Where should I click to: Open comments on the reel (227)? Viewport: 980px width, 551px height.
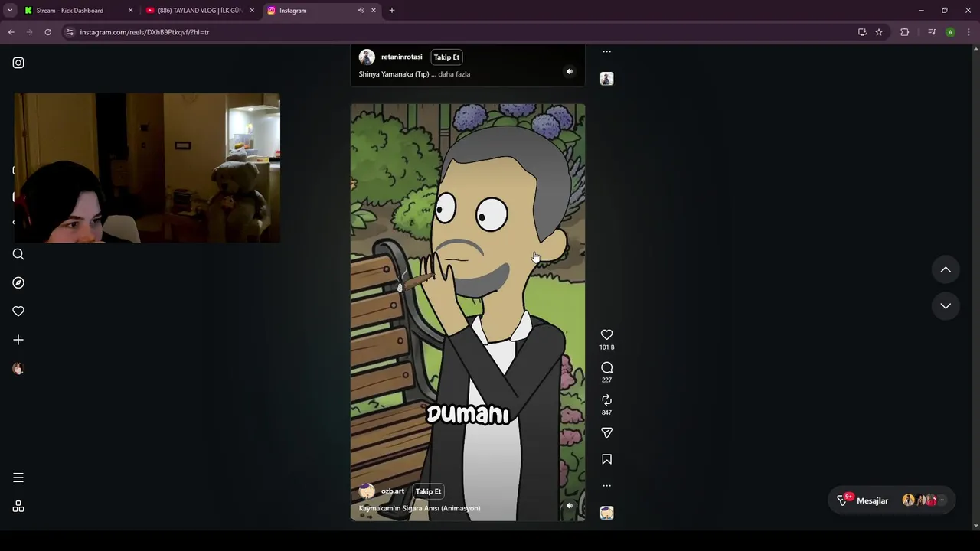pyautogui.click(x=606, y=367)
